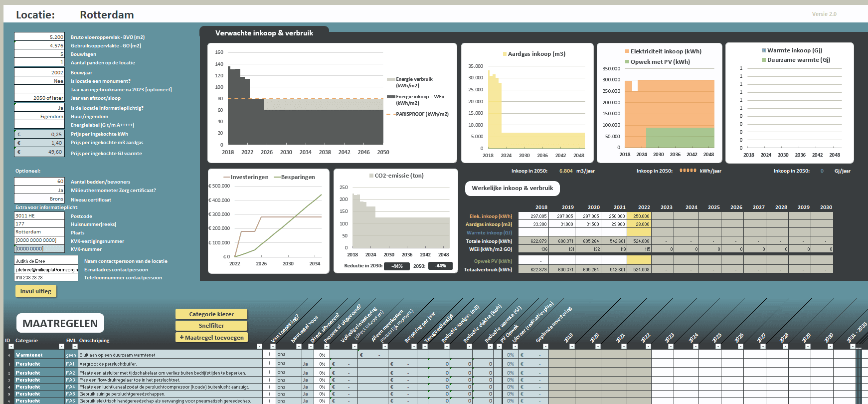Click the 'FA6' EML code cell
868x404 pixels.
tap(71, 401)
